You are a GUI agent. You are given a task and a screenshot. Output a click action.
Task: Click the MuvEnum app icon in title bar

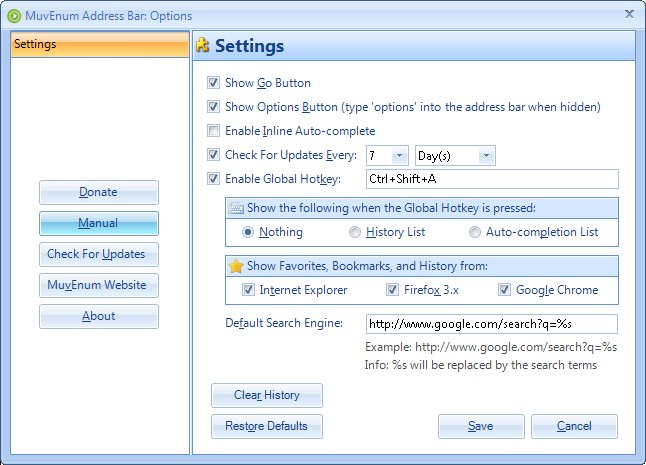click(x=14, y=16)
